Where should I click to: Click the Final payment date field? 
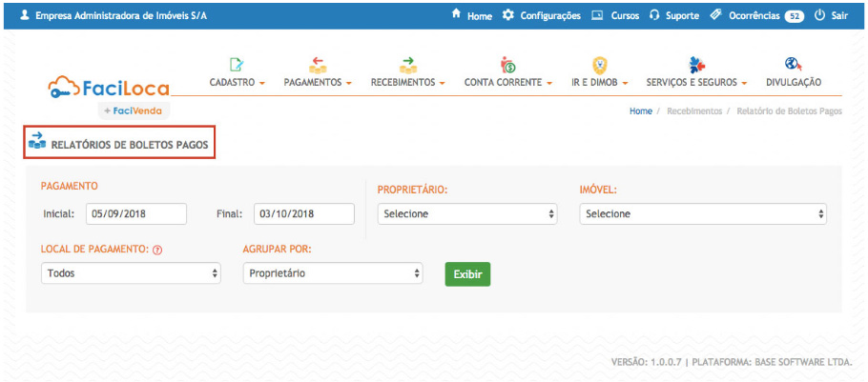coord(303,214)
